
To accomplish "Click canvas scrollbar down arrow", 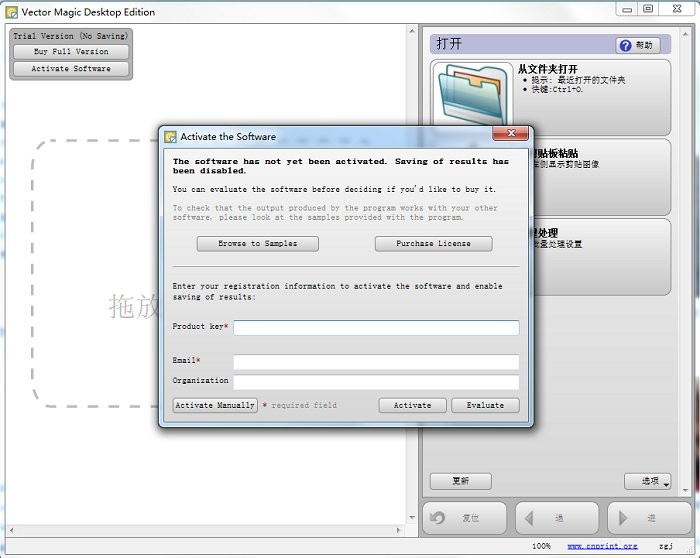I will pyautogui.click(x=412, y=518).
